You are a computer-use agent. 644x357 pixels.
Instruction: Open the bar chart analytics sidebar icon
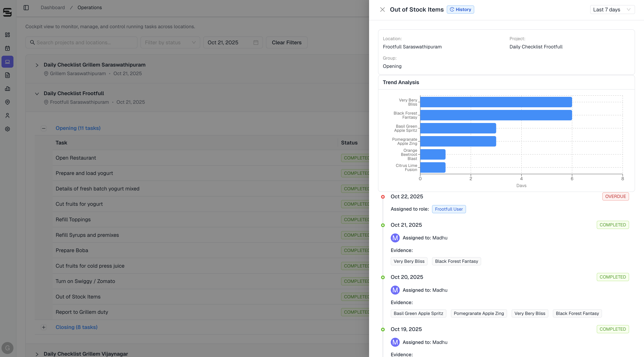tap(7, 89)
